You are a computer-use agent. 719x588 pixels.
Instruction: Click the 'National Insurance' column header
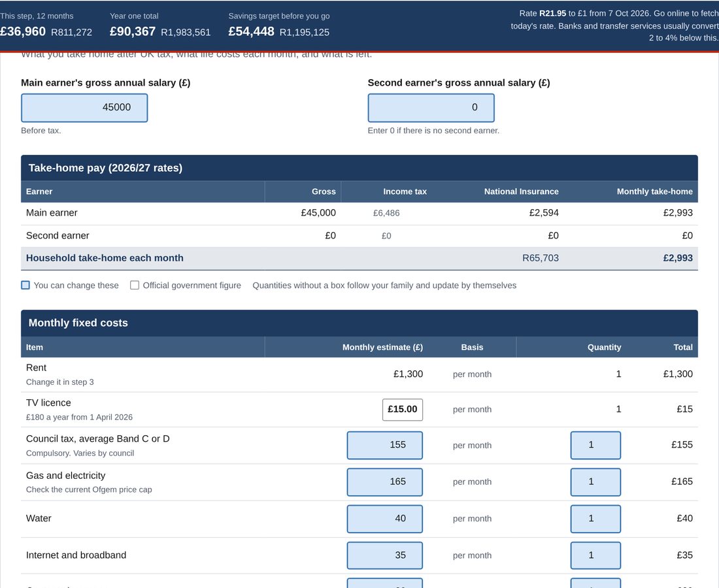522,191
